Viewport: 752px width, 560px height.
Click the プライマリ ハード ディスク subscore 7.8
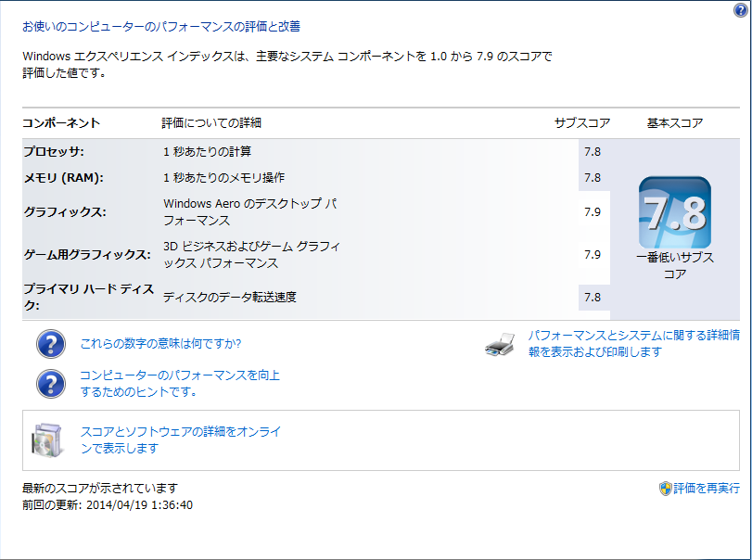pos(593,298)
